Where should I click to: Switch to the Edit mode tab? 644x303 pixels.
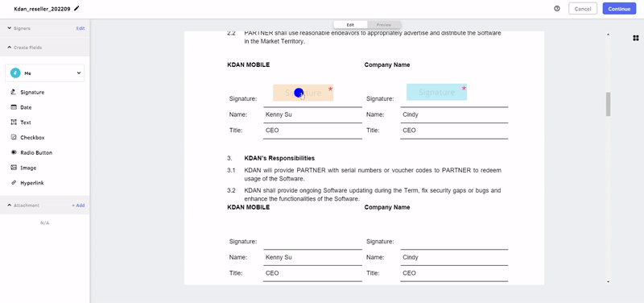click(350, 25)
